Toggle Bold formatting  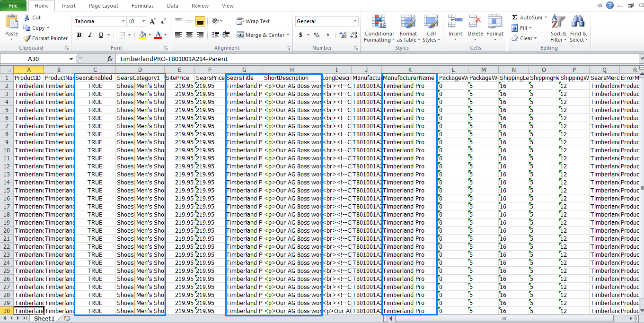pyautogui.click(x=79, y=35)
